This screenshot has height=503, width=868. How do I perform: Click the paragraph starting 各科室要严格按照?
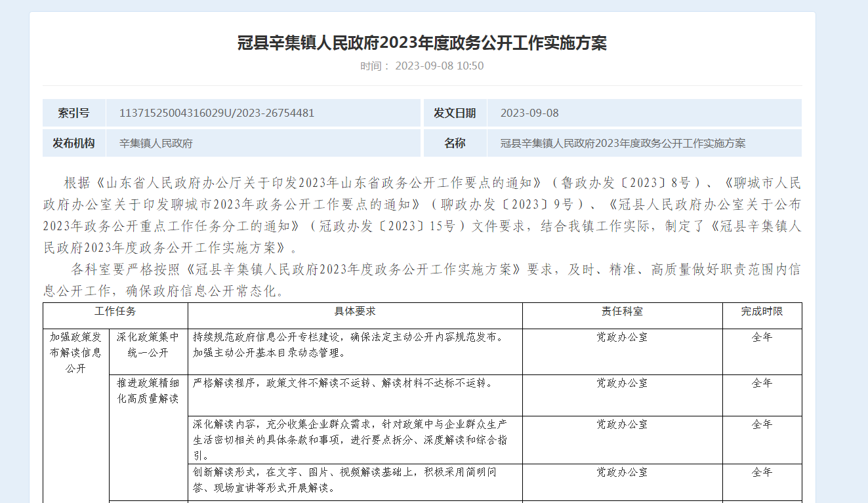pos(422,280)
